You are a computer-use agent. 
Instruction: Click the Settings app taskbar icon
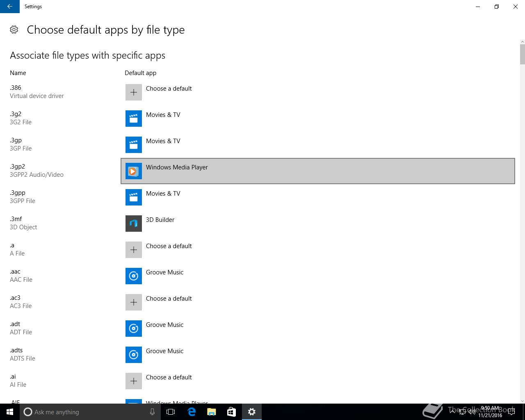[x=252, y=412]
